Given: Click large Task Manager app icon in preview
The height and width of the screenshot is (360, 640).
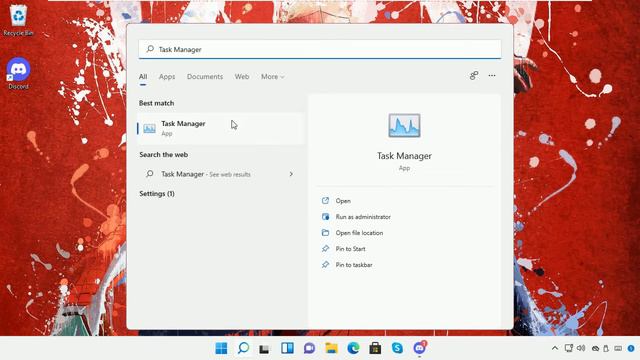Looking at the screenshot, I should pyautogui.click(x=404, y=126).
